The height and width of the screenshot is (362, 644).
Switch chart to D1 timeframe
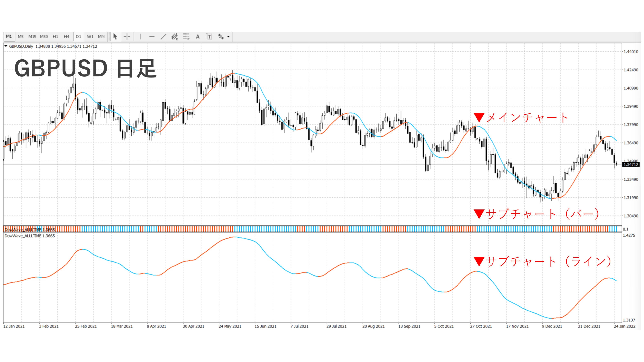click(78, 37)
